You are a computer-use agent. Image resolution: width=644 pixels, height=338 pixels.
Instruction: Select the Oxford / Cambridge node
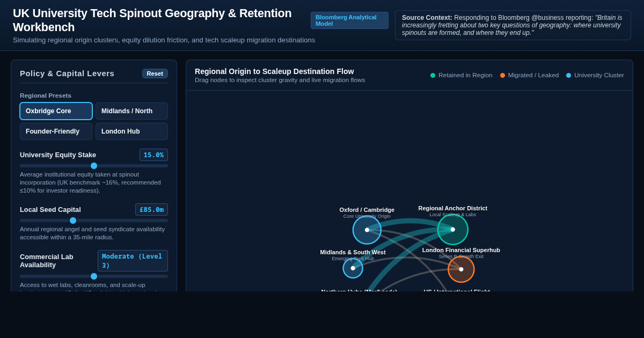[x=367, y=230]
